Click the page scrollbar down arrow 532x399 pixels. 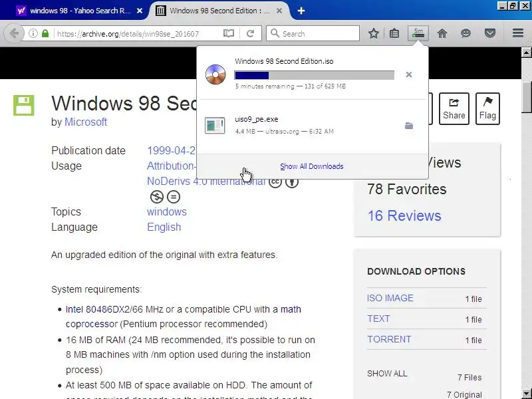pyautogui.click(x=526, y=394)
